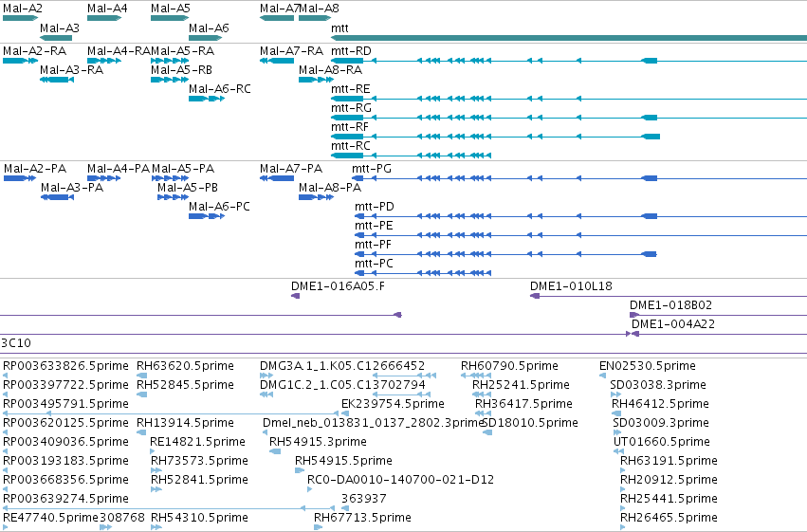
Task: Click CDS label Mal-A5-PA
Action: click(183, 169)
